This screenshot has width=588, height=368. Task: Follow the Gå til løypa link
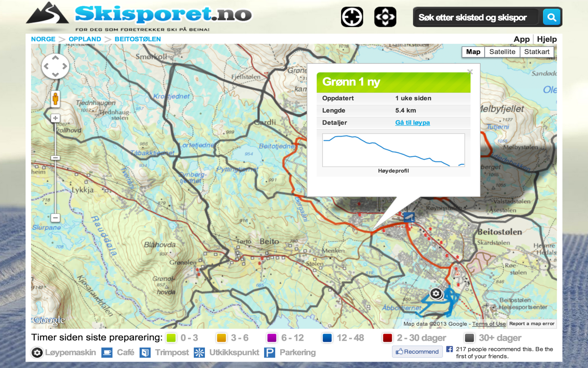[x=413, y=123]
